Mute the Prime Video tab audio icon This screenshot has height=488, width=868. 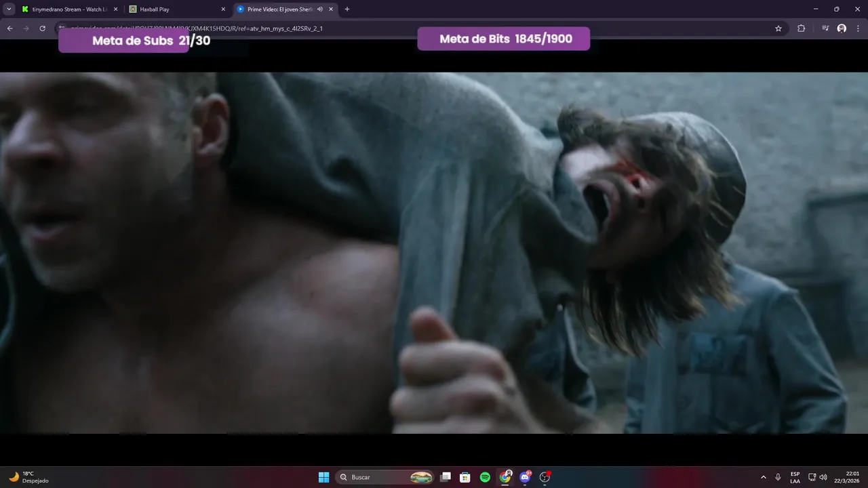pos(319,9)
